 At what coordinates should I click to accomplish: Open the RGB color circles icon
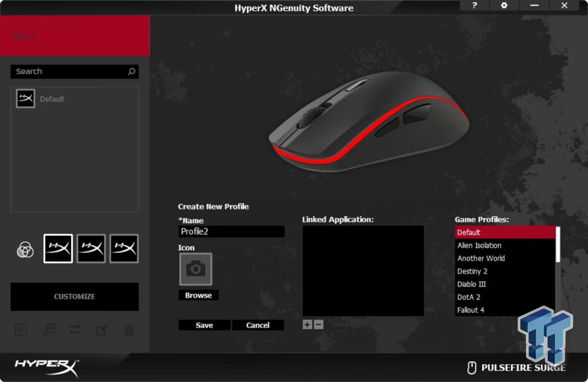click(25, 249)
